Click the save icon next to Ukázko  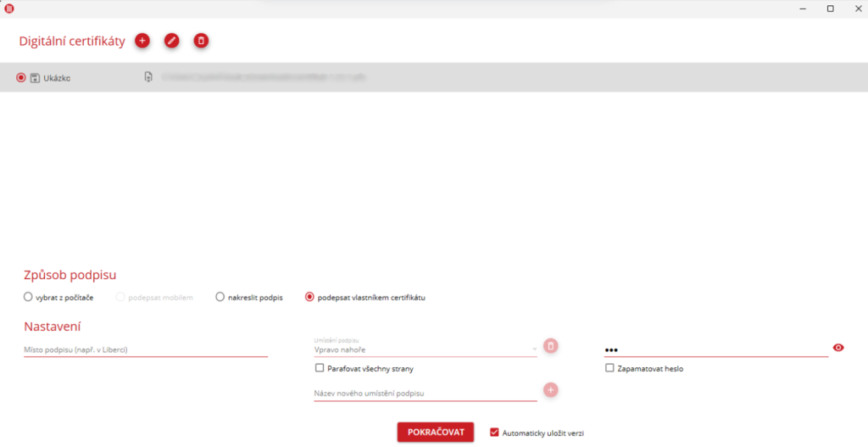[x=35, y=78]
